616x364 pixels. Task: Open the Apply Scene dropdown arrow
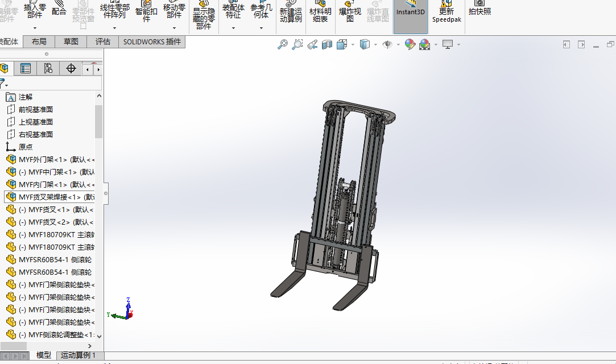click(x=436, y=45)
